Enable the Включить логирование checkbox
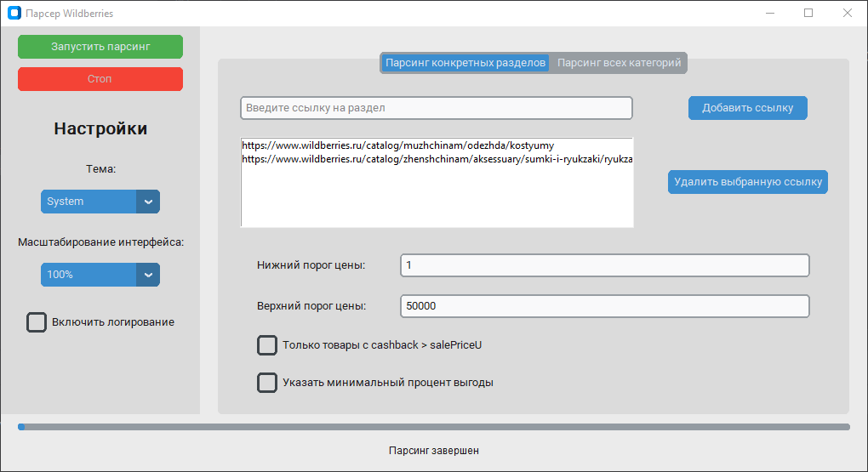Screen dimensions: 868x472 click(37, 322)
